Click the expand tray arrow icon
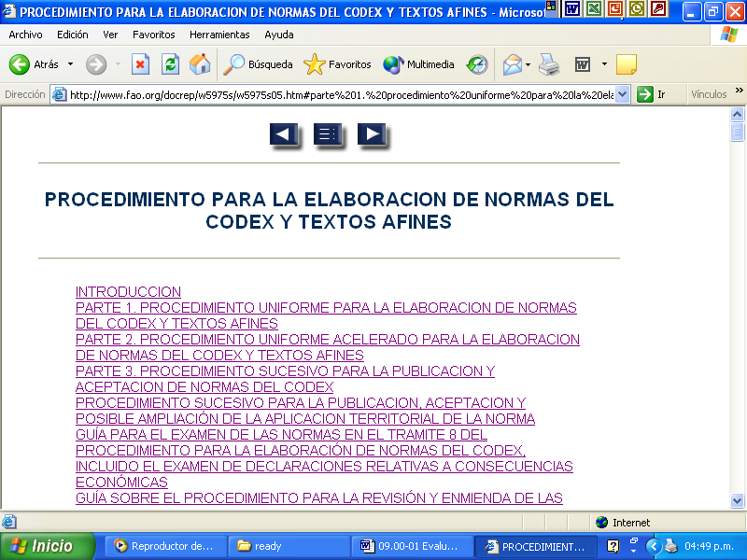Image resolution: width=747 pixels, height=560 pixels. coord(653,546)
